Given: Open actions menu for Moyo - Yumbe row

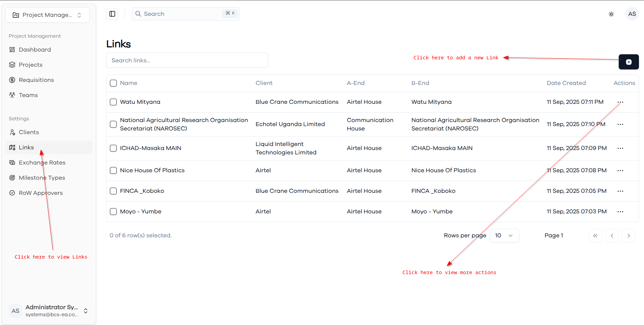Looking at the screenshot, I should tap(620, 212).
